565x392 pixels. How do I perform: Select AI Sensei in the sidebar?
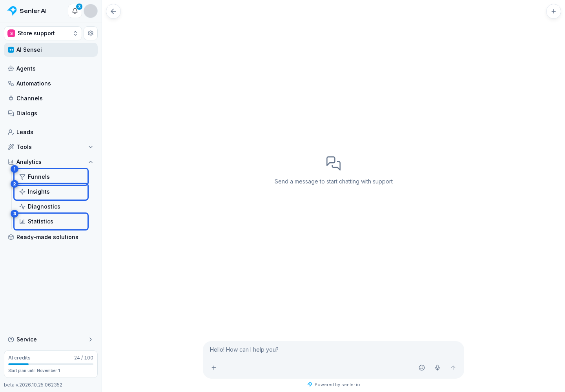tap(51, 50)
